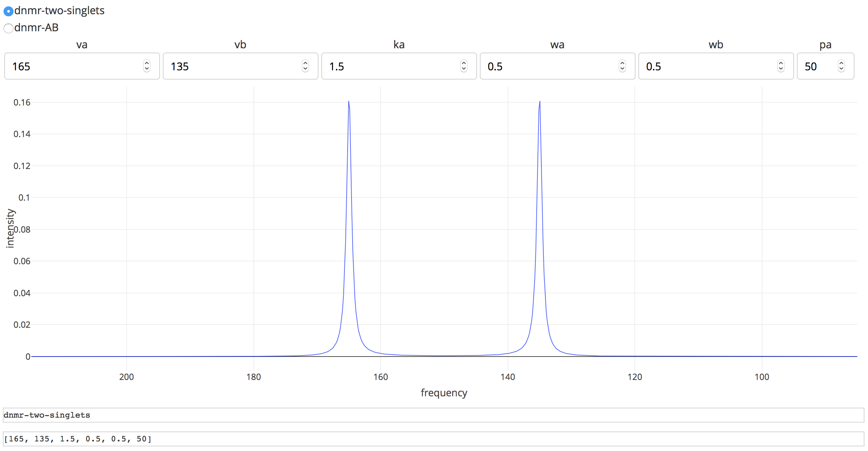The height and width of the screenshot is (451, 868).
Task: Click the va stepper arrows
Action: (147, 66)
